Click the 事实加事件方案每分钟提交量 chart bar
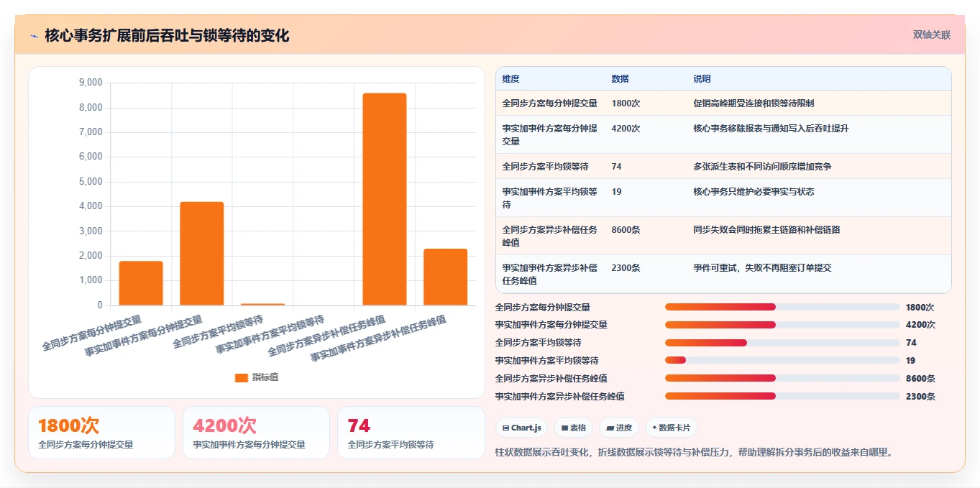Screen dimensions: 980x488 pos(202,254)
